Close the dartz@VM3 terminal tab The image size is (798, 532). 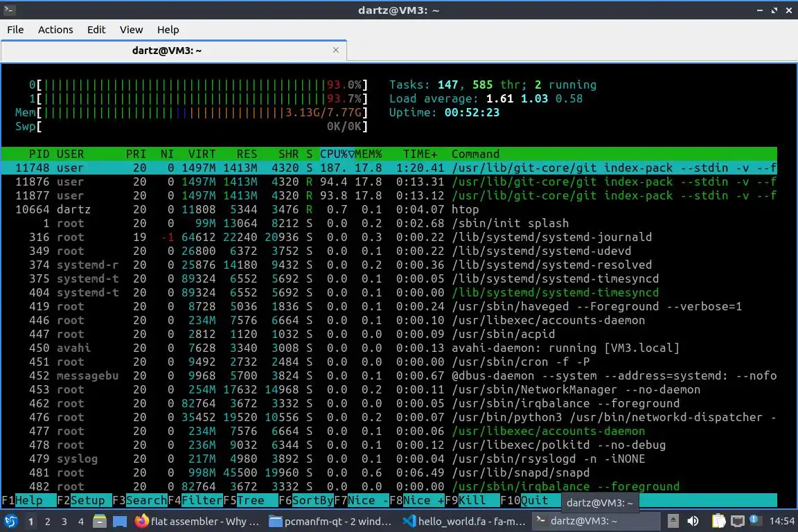click(x=336, y=50)
